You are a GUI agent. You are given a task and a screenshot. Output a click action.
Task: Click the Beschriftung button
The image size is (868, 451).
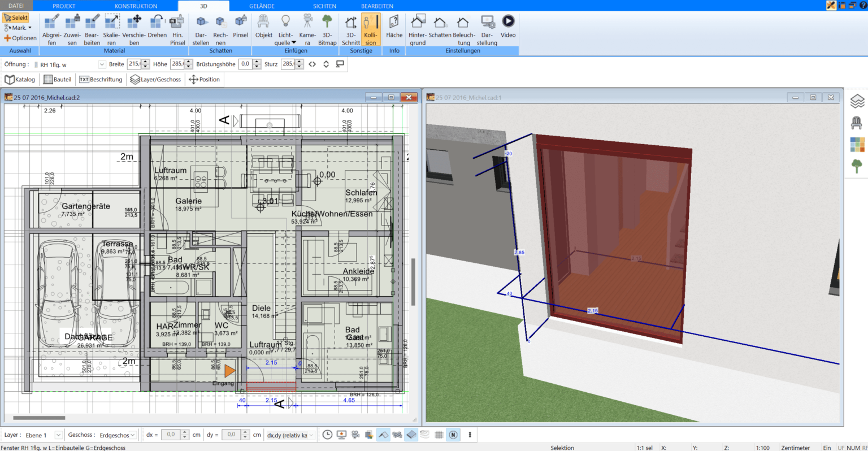point(101,80)
